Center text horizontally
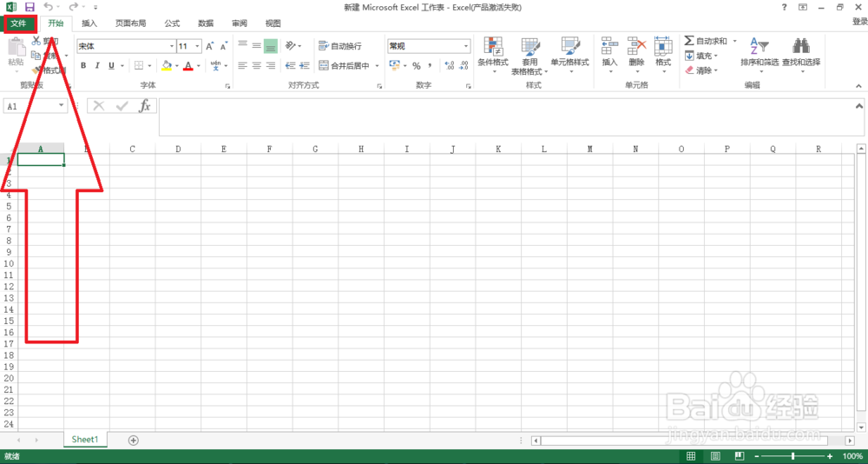 click(x=256, y=65)
